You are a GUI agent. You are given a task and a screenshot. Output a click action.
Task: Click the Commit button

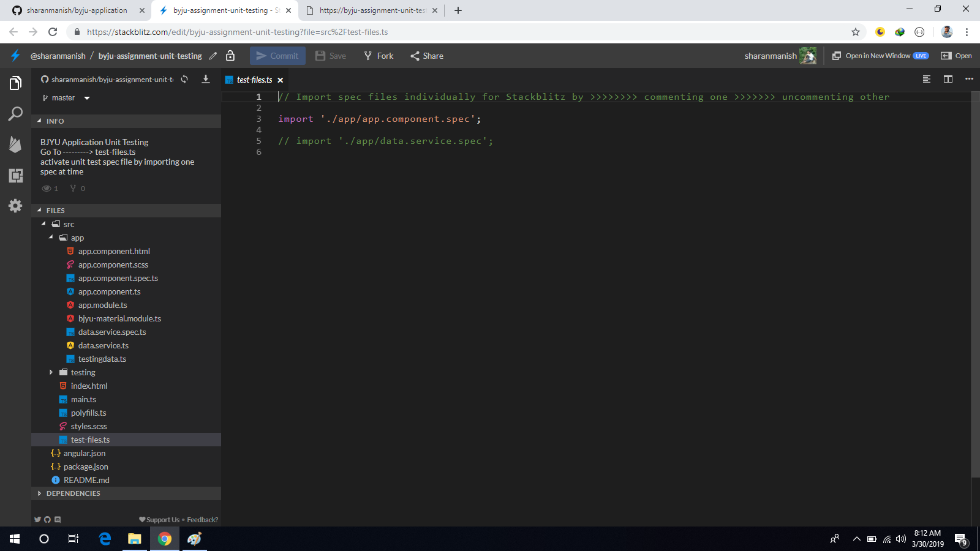pos(277,56)
